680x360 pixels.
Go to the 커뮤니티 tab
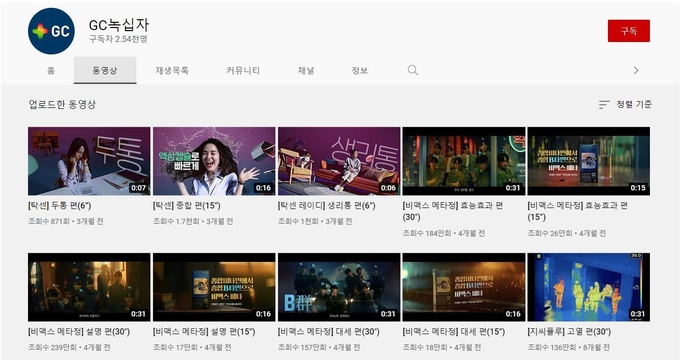coord(243,70)
